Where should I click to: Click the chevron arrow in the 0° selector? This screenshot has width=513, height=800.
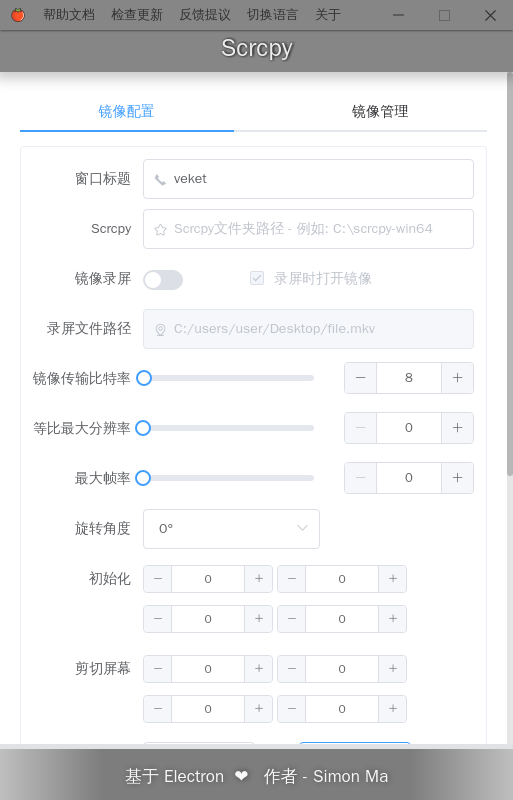click(302, 528)
